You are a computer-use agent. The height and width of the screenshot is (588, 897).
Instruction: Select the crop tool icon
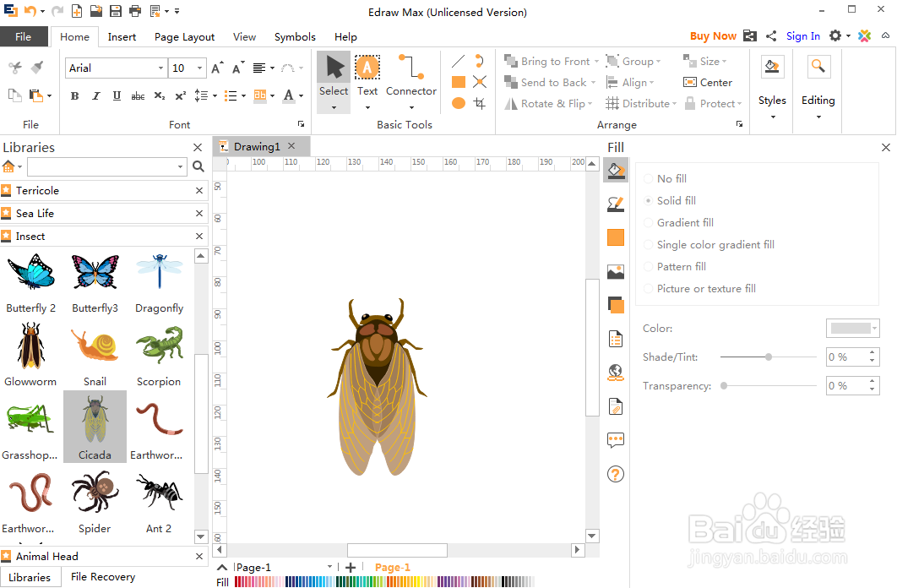(480, 103)
